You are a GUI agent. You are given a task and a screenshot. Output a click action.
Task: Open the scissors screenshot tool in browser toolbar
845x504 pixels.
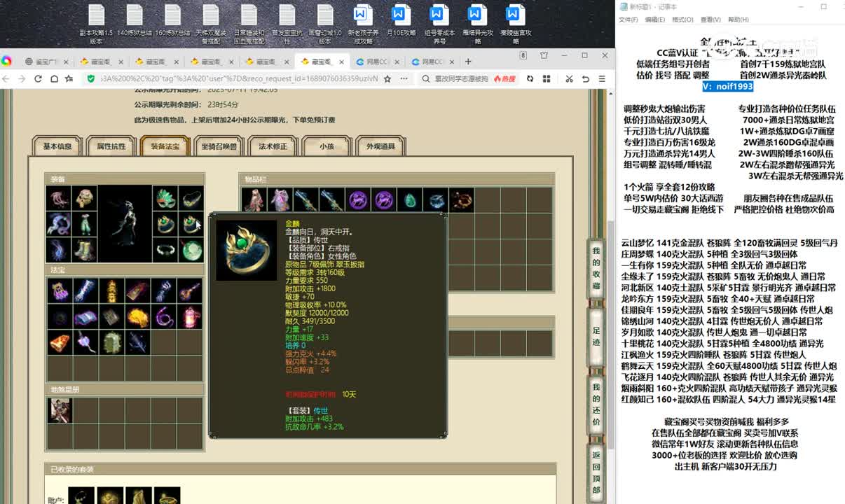tap(568, 78)
